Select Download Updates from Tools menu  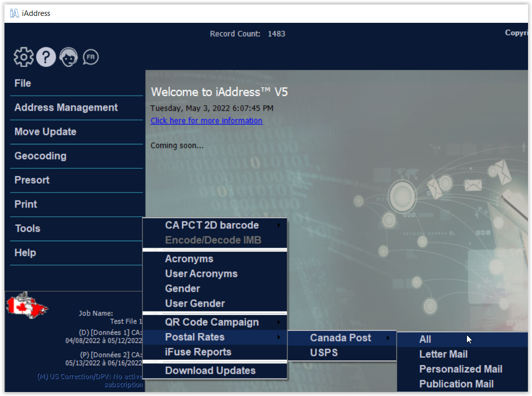(210, 371)
